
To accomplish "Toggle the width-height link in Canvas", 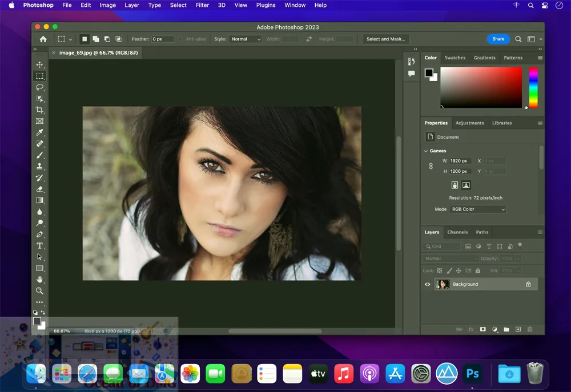I will [431, 166].
